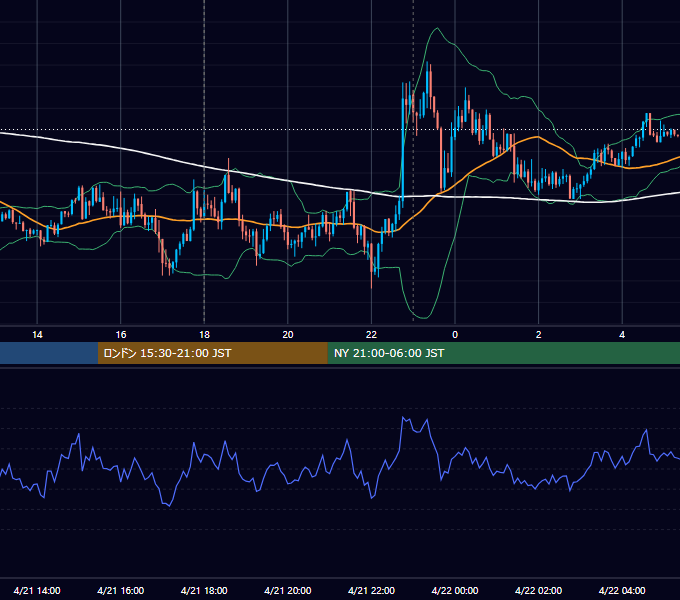This screenshot has height=600, width=680.
Task: Click the '4/21 18:00' date label
Action: tap(204, 590)
